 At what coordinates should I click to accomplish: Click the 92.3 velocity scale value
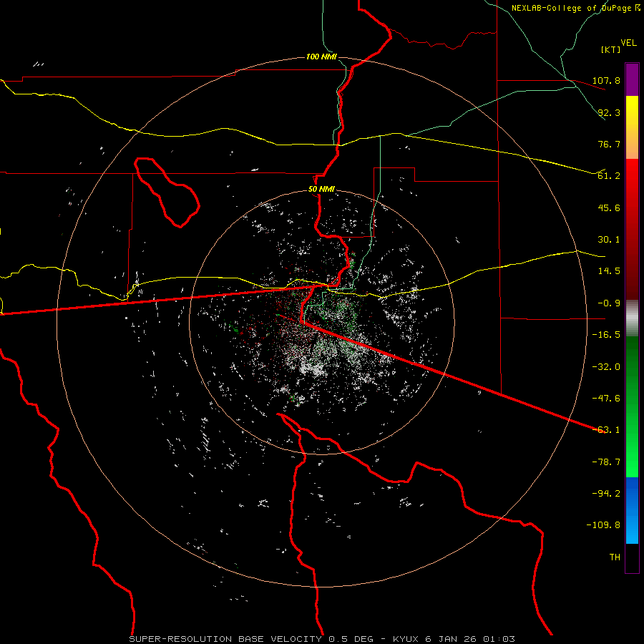click(609, 112)
